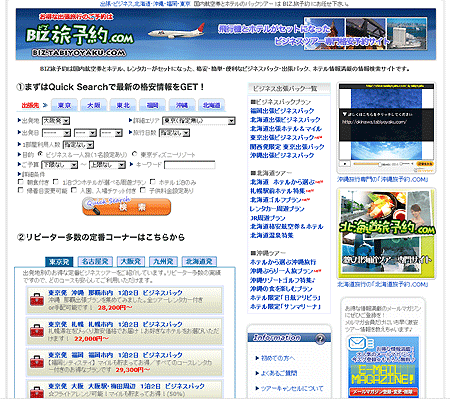Switch to the 北海道発 departure tab

tap(199, 261)
